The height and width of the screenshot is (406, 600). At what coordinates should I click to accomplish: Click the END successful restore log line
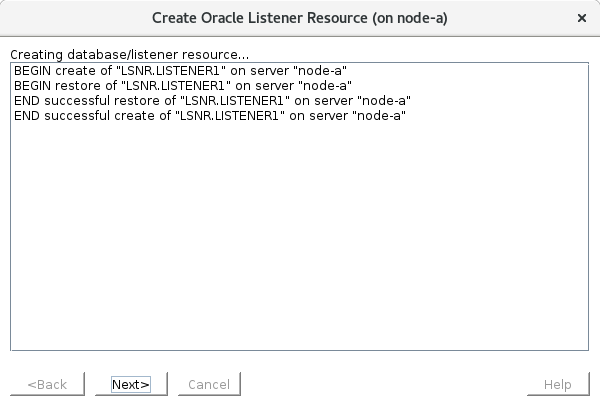pos(212,101)
